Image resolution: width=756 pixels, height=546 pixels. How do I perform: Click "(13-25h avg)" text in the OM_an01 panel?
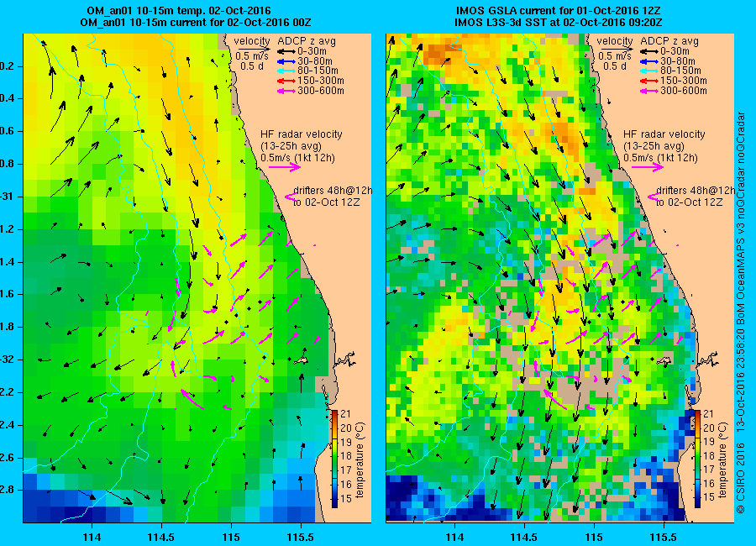pyautogui.click(x=291, y=146)
